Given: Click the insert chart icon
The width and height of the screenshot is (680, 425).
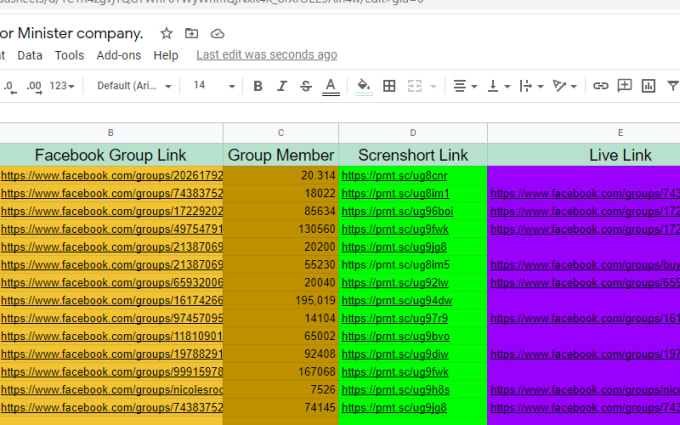Looking at the screenshot, I should click(x=648, y=86).
